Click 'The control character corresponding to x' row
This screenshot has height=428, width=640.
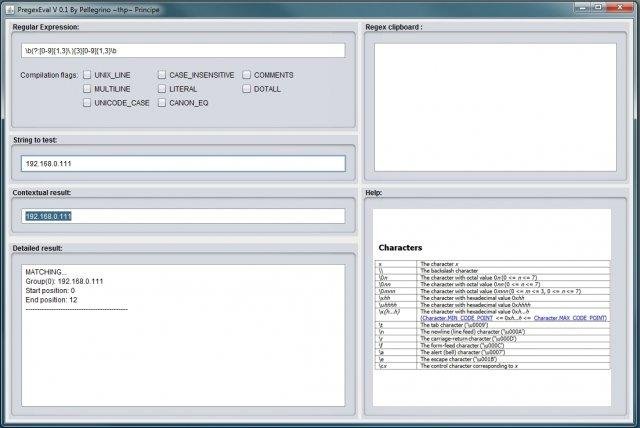(x=492, y=366)
